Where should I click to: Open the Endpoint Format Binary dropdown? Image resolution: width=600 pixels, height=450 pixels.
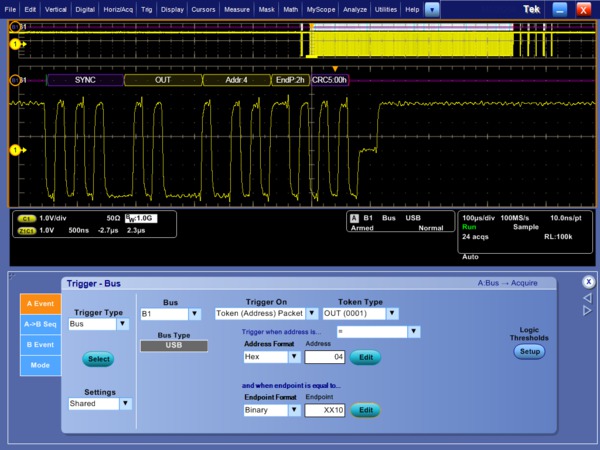270,410
